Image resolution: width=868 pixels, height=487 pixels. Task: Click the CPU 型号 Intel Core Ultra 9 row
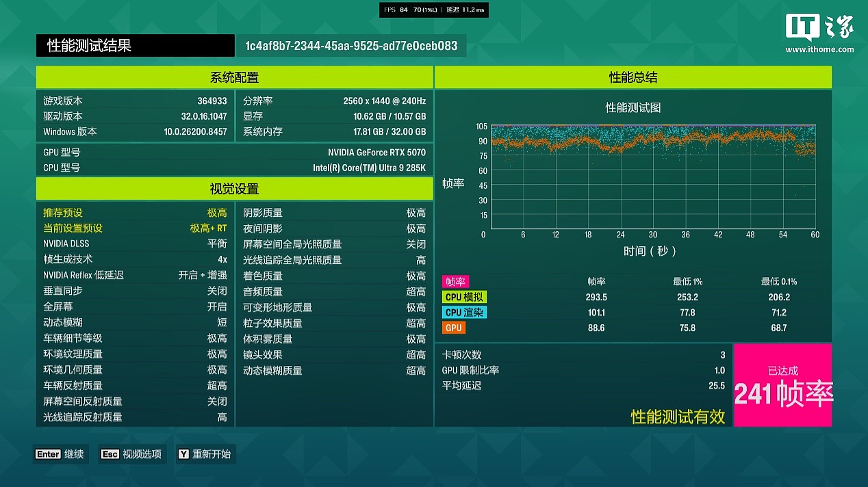coord(234,168)
